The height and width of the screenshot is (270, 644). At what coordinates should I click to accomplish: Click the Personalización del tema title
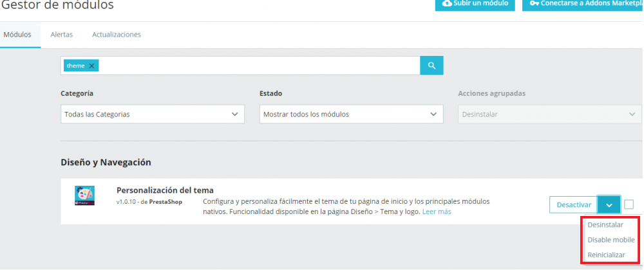(165, 190)
